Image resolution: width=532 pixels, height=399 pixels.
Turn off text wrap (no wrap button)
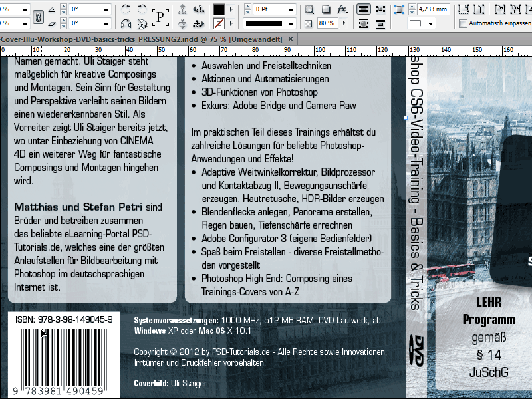pyautogui.click(x=363, y=9)
